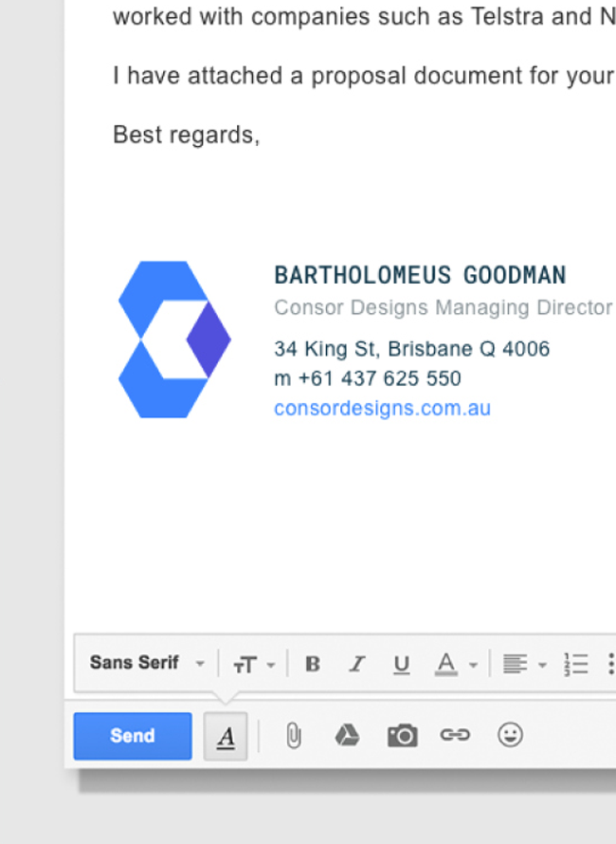
Task: Insert a link using the chain icon
Action: tap(455, 736)
